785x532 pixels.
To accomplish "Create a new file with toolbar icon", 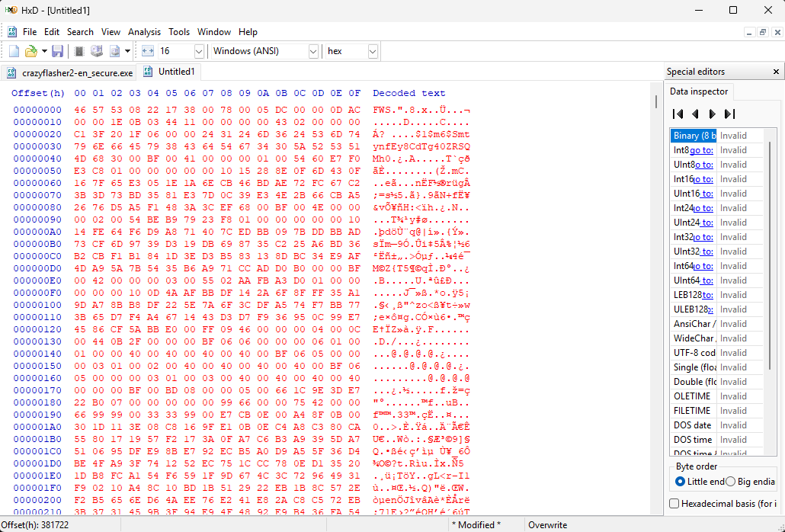I will 14,51.
